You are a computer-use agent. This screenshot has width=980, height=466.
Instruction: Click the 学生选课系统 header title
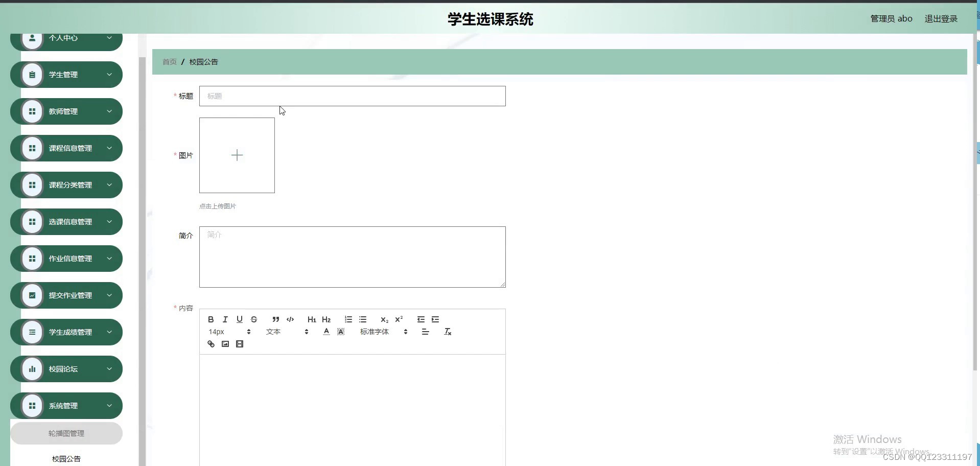[491, 19]
